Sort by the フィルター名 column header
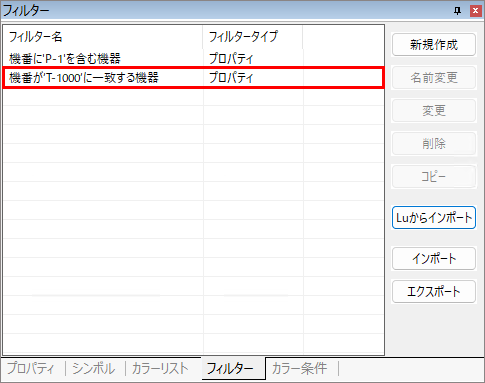Viewport: 485px width, 383px height. tap(103, 37)
